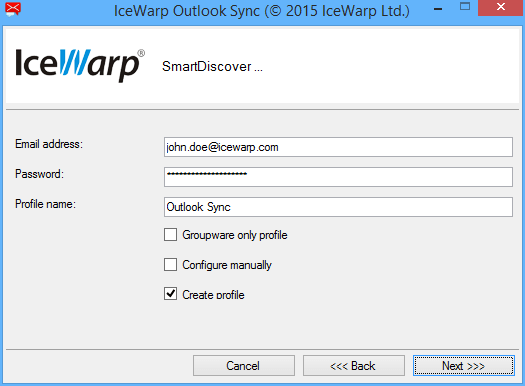Select the Profile name text box
This screenshot has width=525, height=386.
click(x=338, y=207)
